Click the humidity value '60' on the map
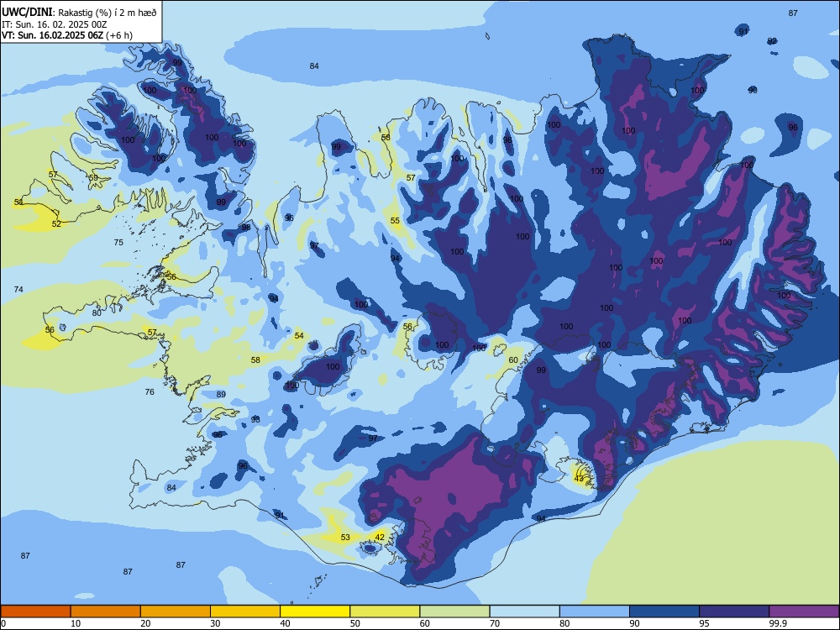This screenshot has width=840, height=630. tap(513, 360)
